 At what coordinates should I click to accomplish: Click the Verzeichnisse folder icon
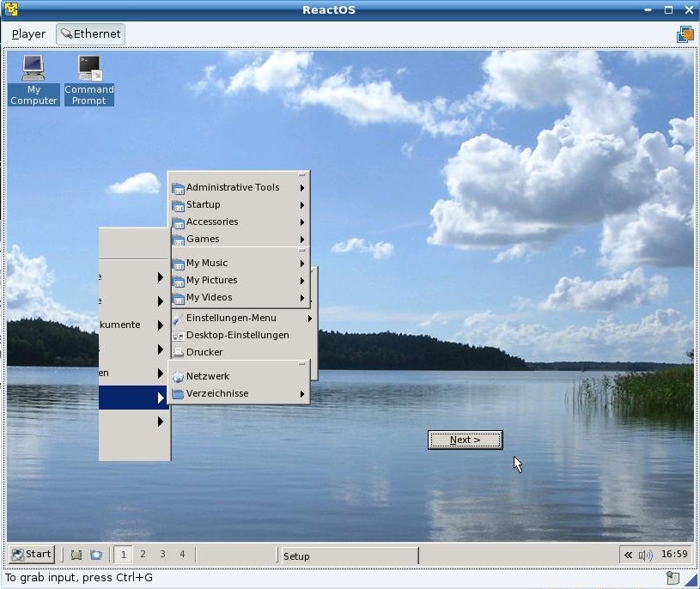pos(178,394)
